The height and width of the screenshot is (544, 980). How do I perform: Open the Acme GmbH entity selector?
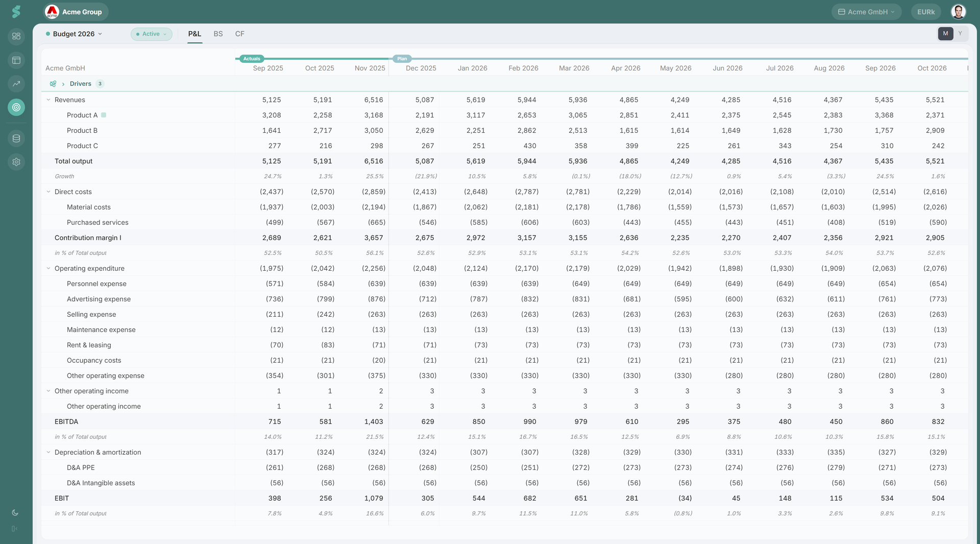tap(866, 12)
